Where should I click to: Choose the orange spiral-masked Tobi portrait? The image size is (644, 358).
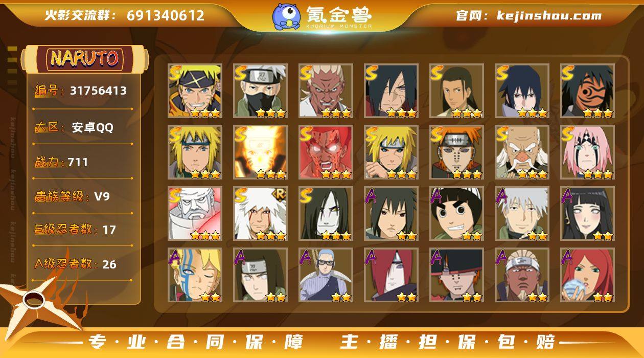(x=587, y=91)
